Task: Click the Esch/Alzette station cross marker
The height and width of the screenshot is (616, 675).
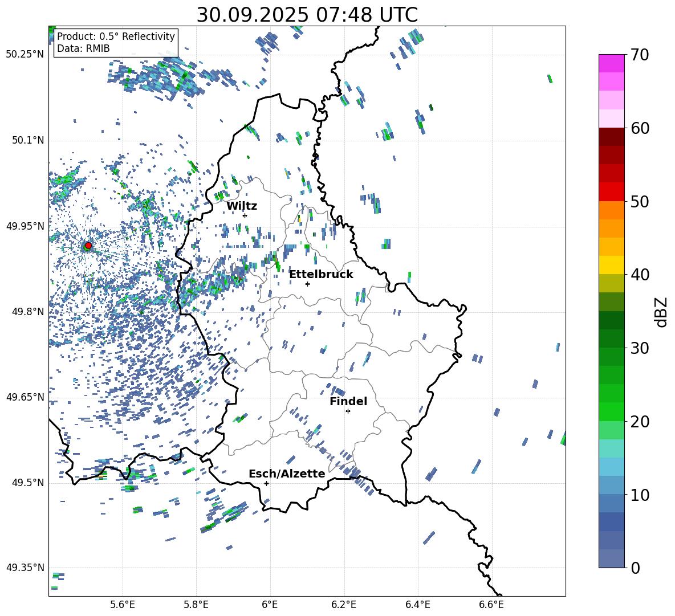Action: (x=266, y=483)
